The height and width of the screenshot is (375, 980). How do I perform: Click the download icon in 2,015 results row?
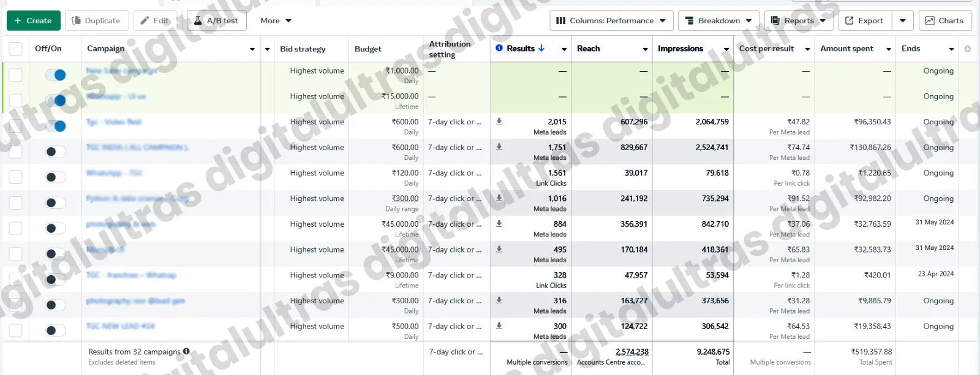click(x=499, y=121)
